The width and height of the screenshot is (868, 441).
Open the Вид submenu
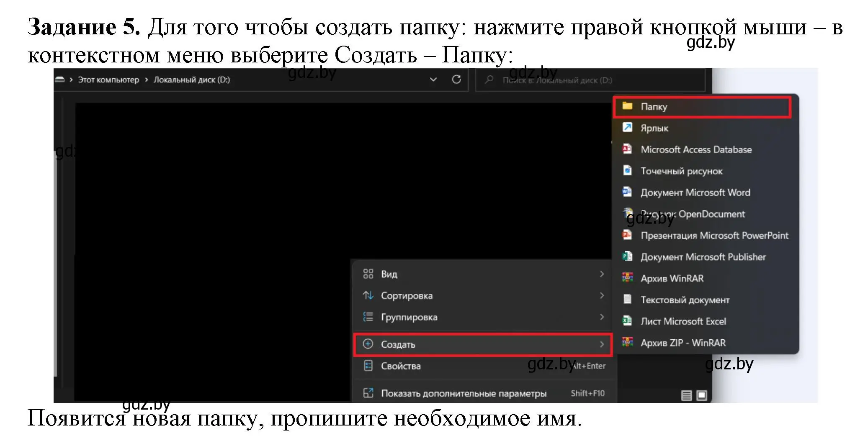point(483,274)
